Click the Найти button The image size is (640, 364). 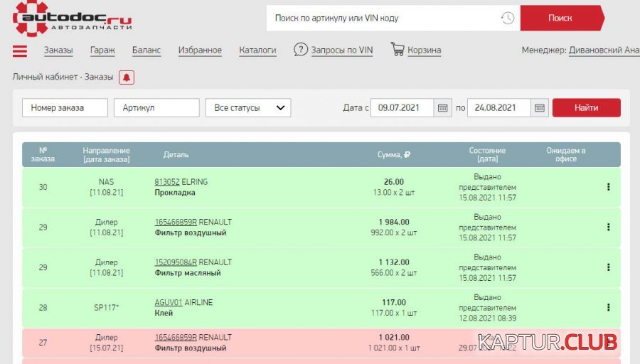(x=587, y=108)
